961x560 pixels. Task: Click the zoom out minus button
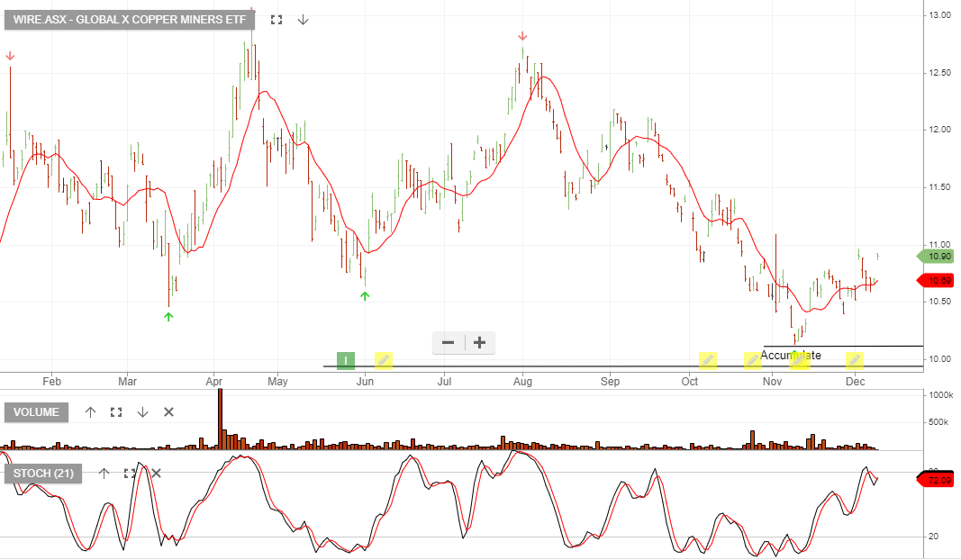tap(448, 342)
